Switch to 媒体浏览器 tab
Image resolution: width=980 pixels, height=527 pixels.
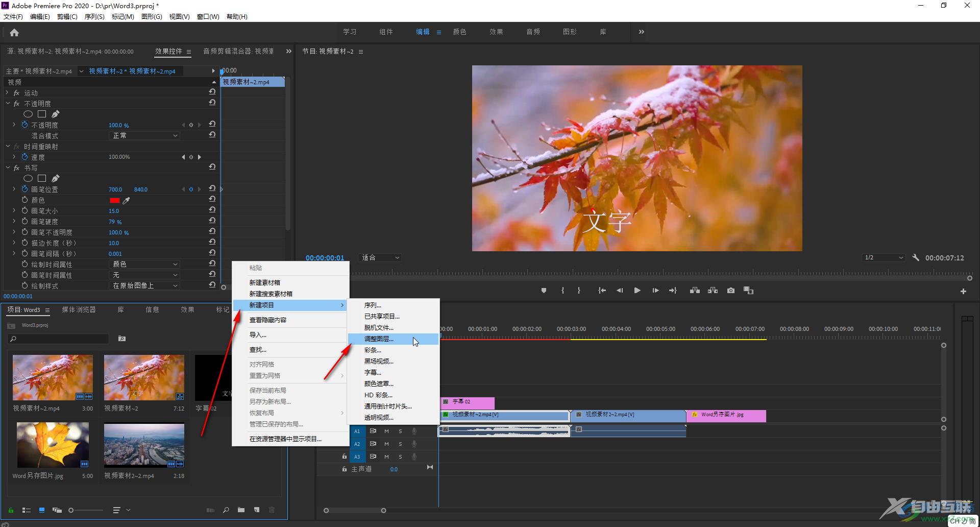pos(79,310)
